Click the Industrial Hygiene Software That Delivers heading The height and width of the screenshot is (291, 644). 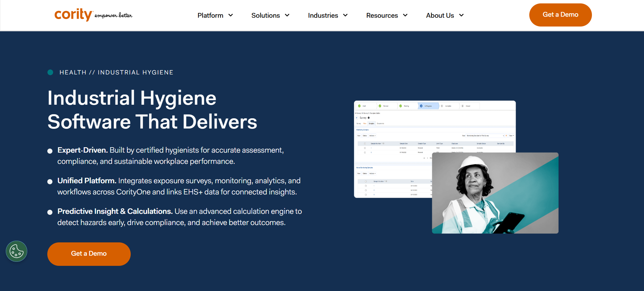(x=152, y=110)
